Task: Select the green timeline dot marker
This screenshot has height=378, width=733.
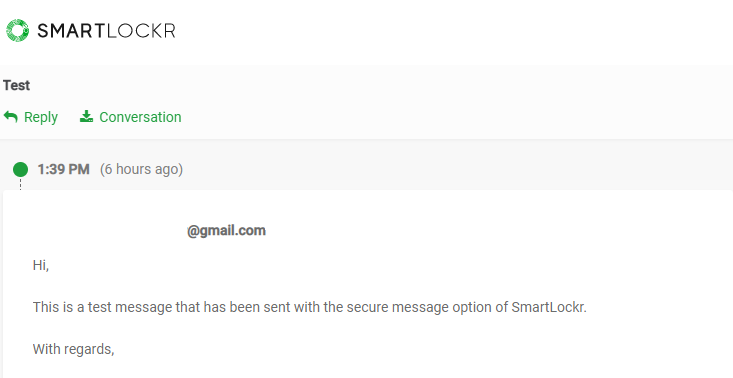Action: point(20,169)
